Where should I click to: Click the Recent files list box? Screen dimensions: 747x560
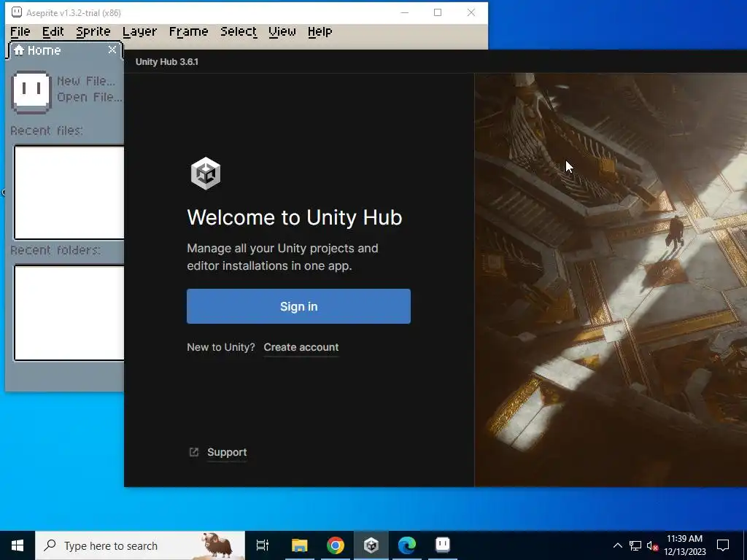(x=69, y=192)
